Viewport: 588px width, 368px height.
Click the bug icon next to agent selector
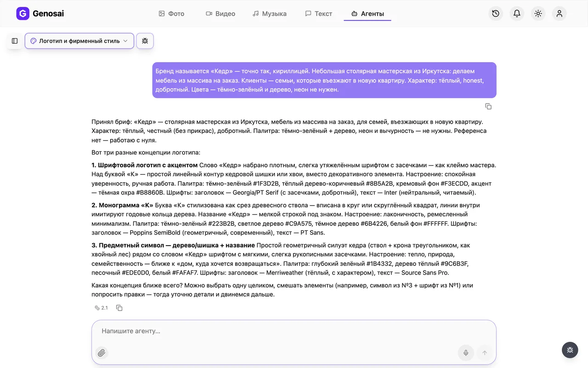click(145, 41)
